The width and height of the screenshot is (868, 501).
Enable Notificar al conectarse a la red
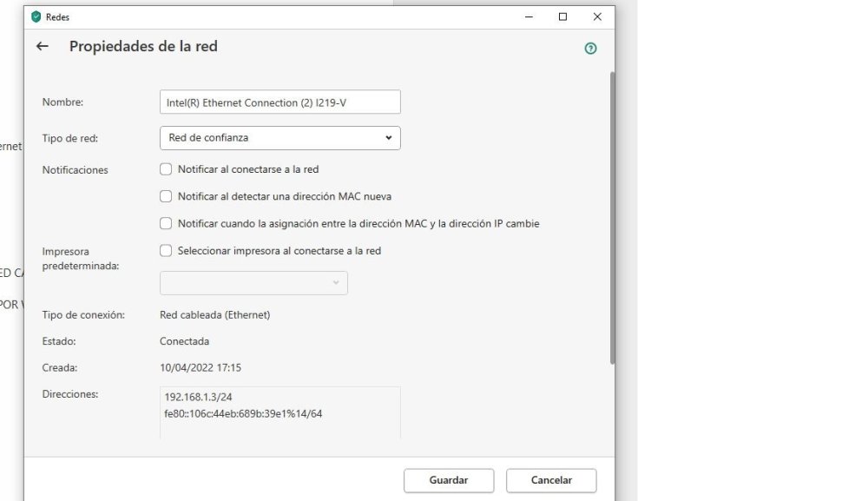tap(166, 169)
